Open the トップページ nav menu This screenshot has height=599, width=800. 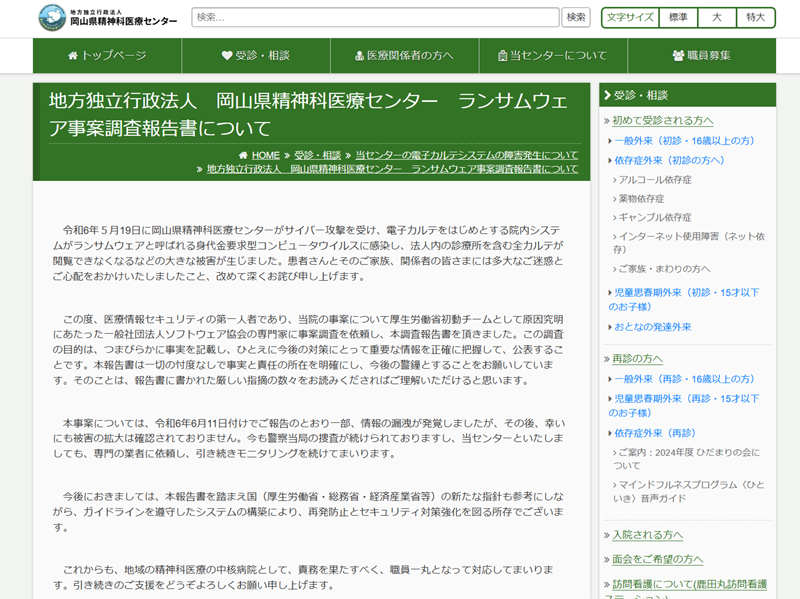107,56
